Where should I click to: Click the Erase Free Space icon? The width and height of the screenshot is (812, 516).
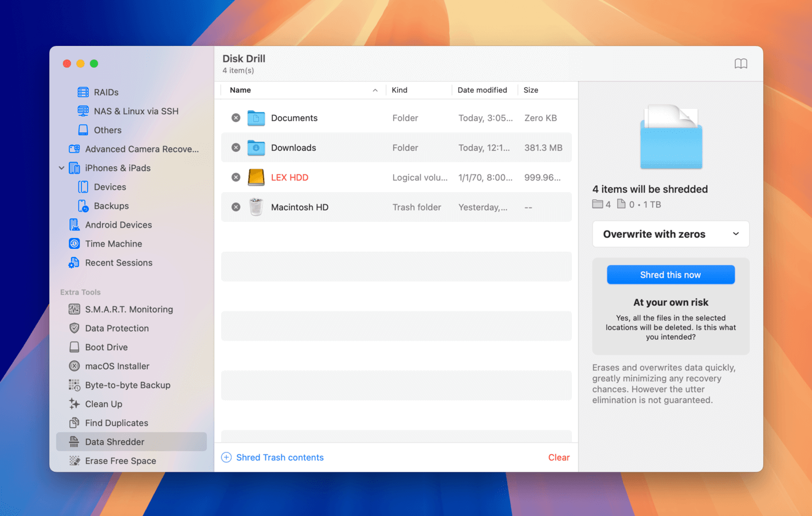pyautogui.click(x=74, y=461)
